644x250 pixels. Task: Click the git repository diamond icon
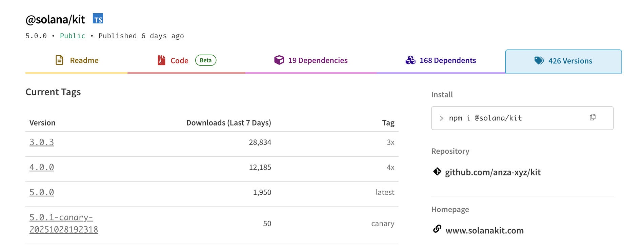pos(437,172)
